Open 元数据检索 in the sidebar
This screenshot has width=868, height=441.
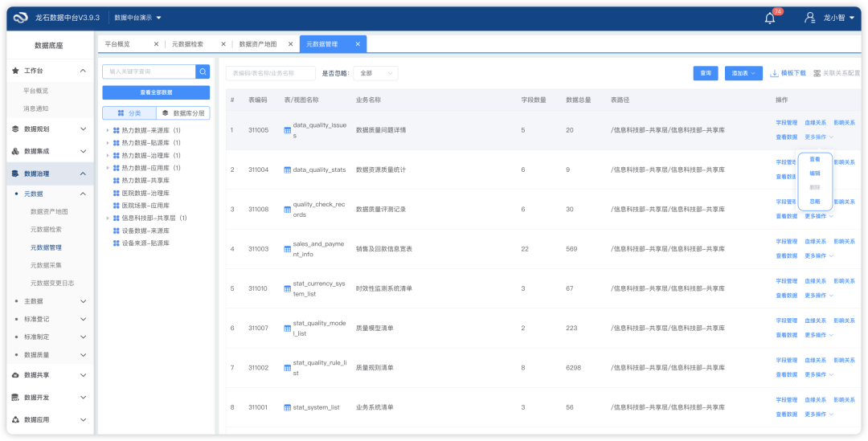coord(46,230)
